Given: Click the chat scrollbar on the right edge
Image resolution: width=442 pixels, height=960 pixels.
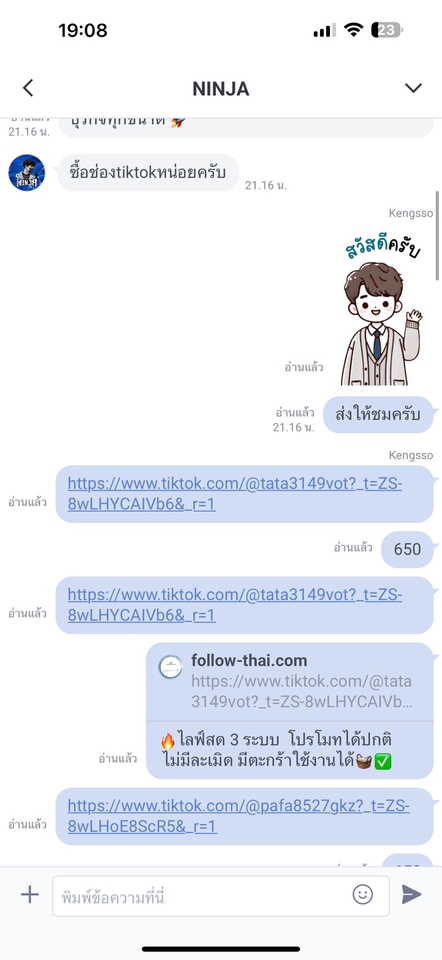Looking at the screenshot, I should click(437, 236).
